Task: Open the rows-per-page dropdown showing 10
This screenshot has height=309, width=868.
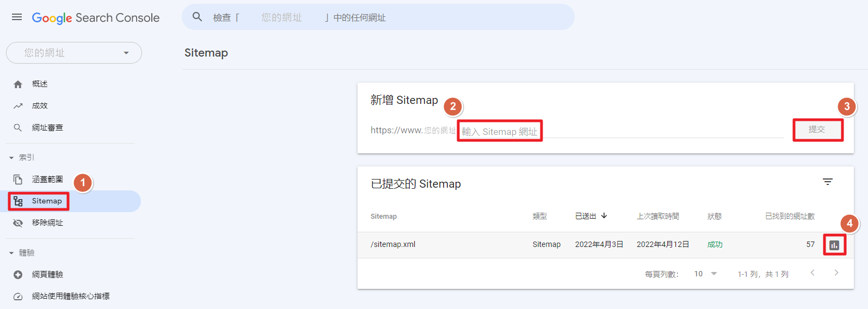Action: pos(706,274)
